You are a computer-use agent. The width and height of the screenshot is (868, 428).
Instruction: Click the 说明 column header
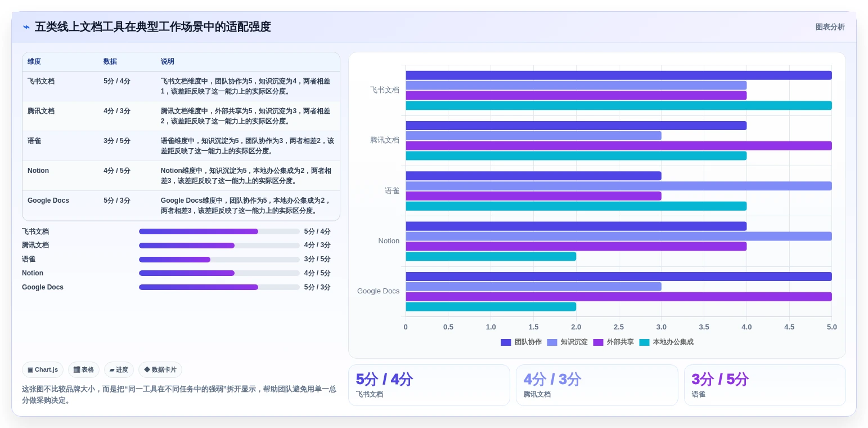168,62
